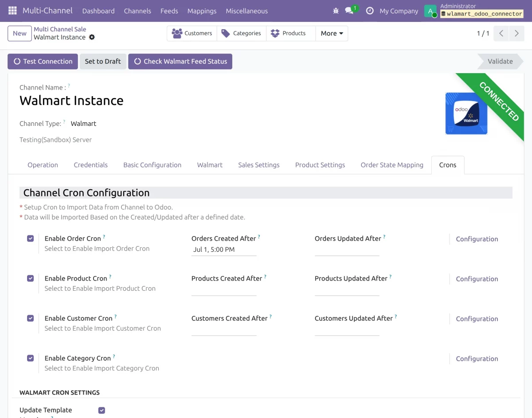Click the Testing(Sandbox) Server text
532x418 pixels.
[55, 140]
